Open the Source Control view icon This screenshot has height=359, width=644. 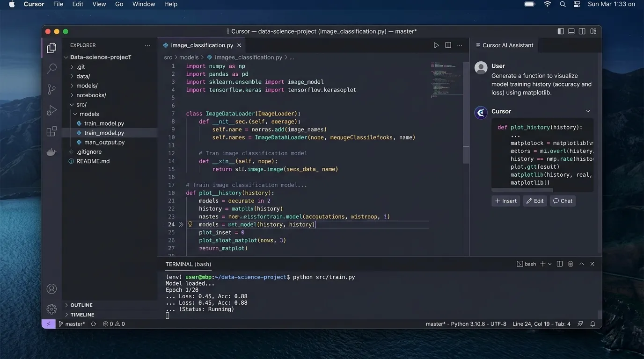point(52,89)
